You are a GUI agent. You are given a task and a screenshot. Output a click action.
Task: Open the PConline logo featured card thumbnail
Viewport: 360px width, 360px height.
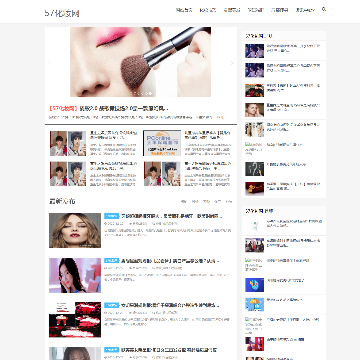point(162,143)
